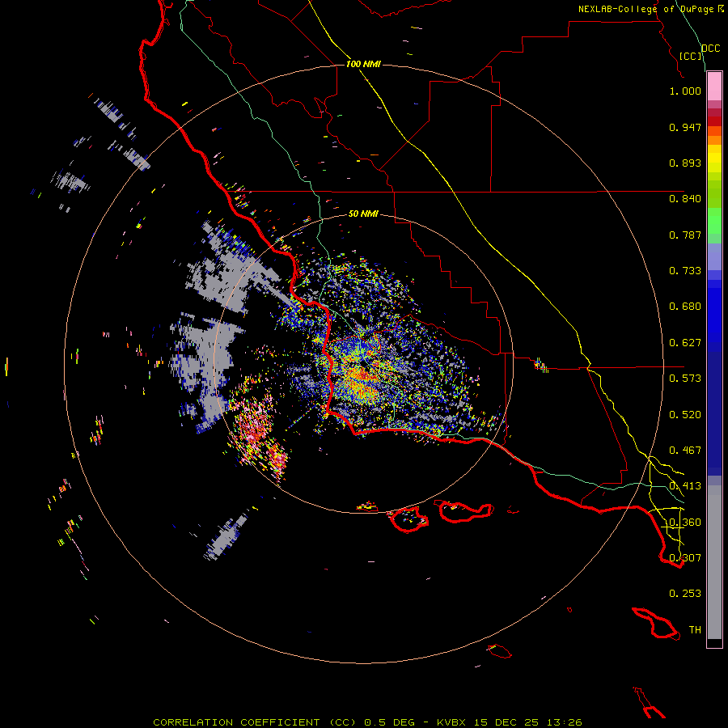Select the 0.360 legend value

point(685,523)
